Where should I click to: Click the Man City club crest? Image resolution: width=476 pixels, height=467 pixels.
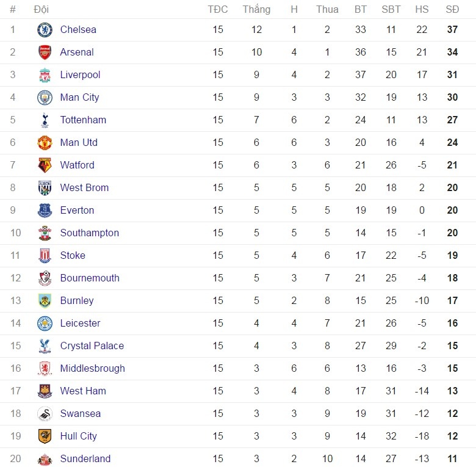tap(45, 98)
